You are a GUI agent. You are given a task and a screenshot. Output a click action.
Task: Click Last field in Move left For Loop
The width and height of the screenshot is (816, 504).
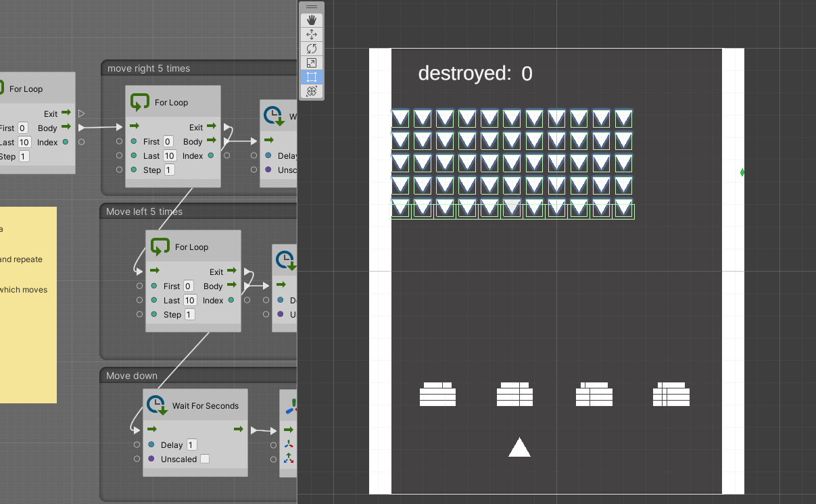pyautogui.click(x=190, y=300)
